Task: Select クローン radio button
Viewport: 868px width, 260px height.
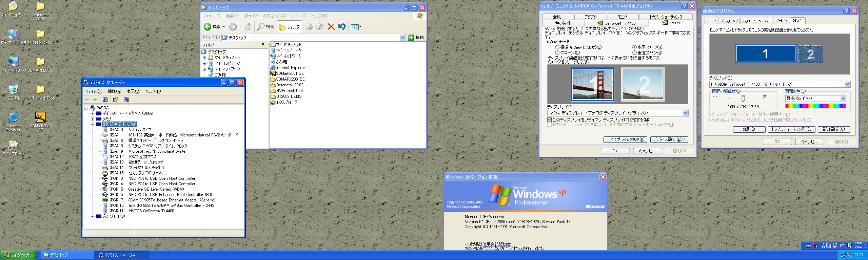Action: tap(557, 53)
